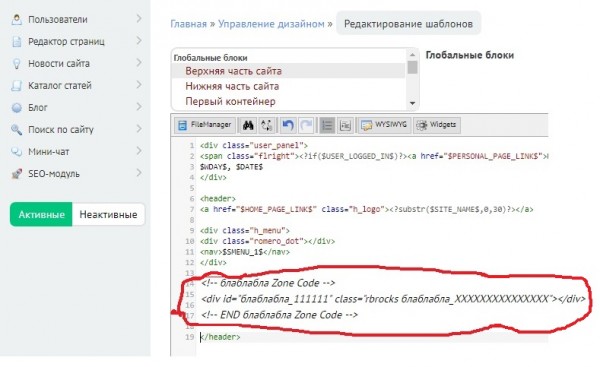Click the find-and-replace icon in editor toolbar

(x=267, y=125)
